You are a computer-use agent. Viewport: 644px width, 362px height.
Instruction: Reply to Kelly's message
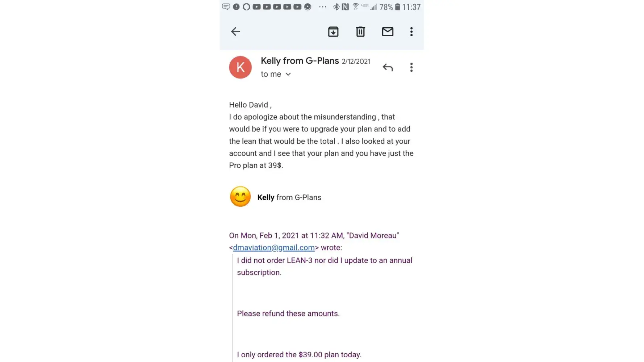point(388,67)
